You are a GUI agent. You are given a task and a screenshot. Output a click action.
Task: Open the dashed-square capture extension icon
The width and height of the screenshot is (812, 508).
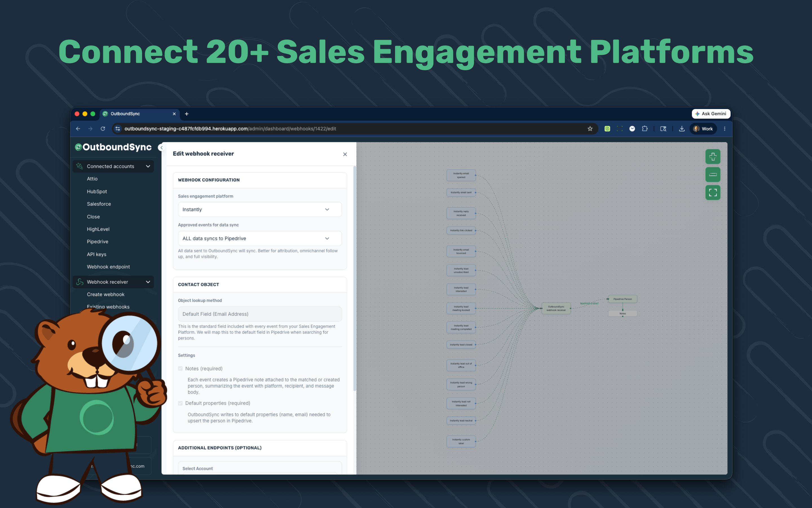click(x=620, y=129)
